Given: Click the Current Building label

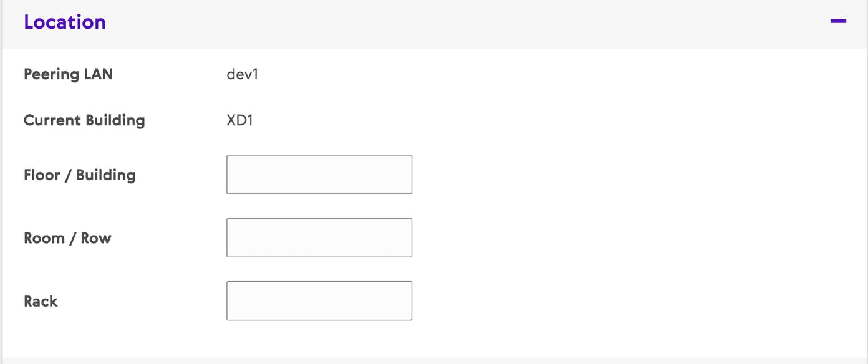Looking at the screenshot, I should (84, 120).
